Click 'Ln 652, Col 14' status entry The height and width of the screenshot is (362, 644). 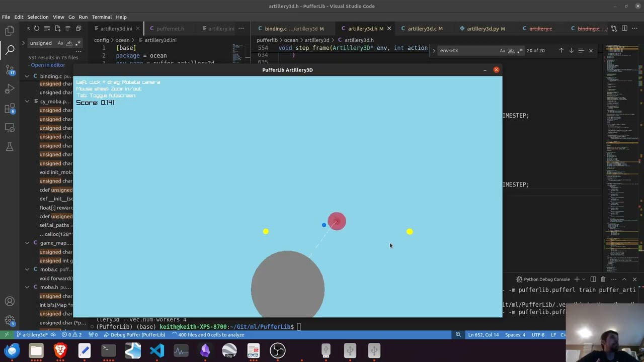tap(483, 335)
